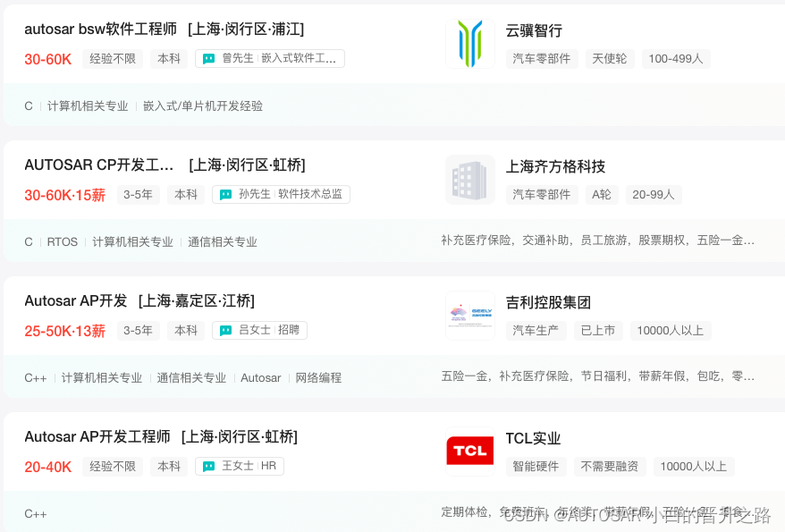
Task: Click 不需要融资 tag of TCL实业
Action: point(610,466)
